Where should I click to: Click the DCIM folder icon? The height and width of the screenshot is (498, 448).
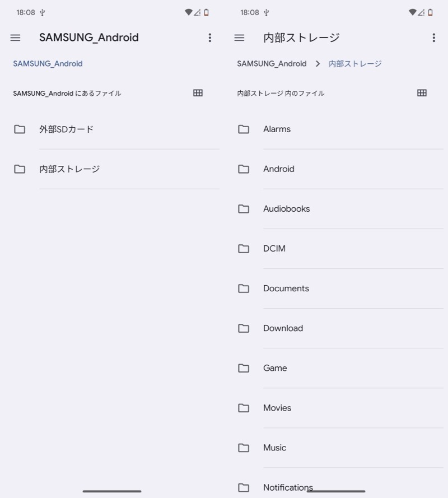click(244, 249)
